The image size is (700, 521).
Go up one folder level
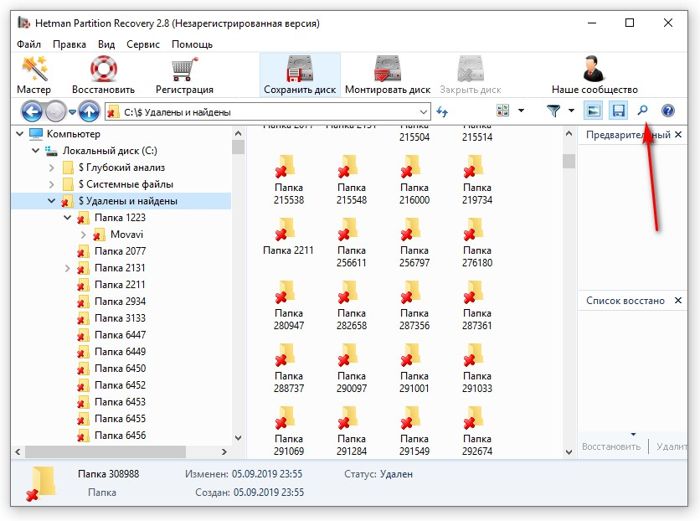pyautogui.click(x=89, y=111)
